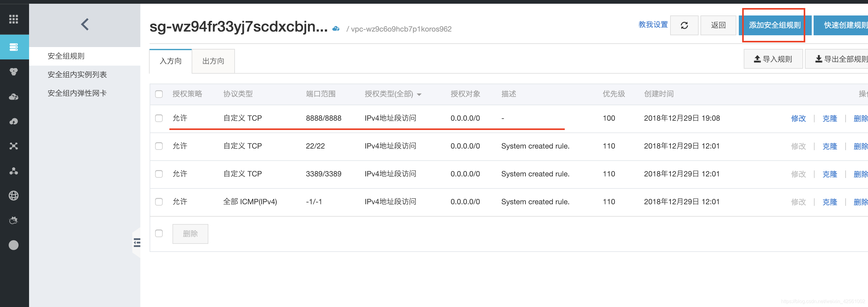This screenshot has width=868, height=307.
Task: Click 克隆 for the 3389/3389 rule
Action: [830, 174]
